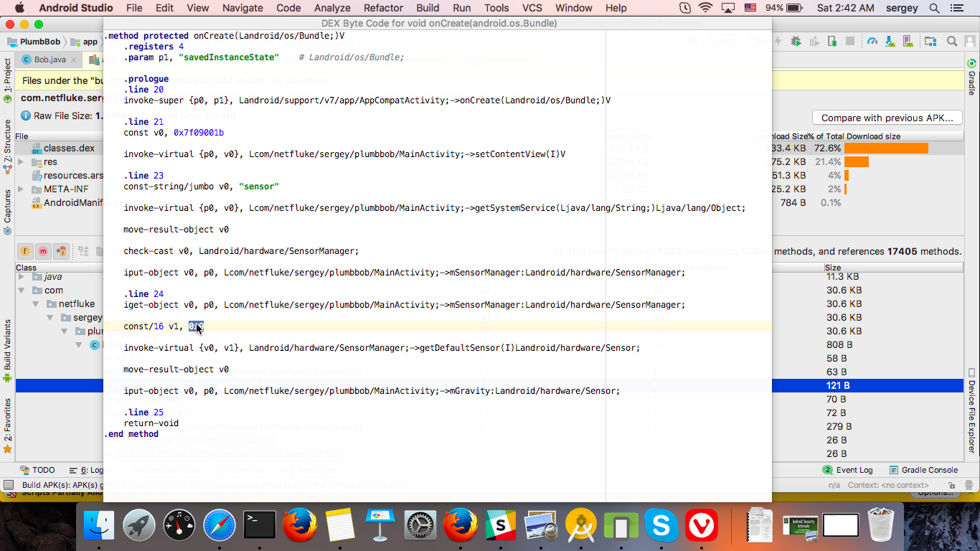The image size is (980, 551).
Task: Click the hex value 0x7f09001b in bytecode
Action: (199, 133)
